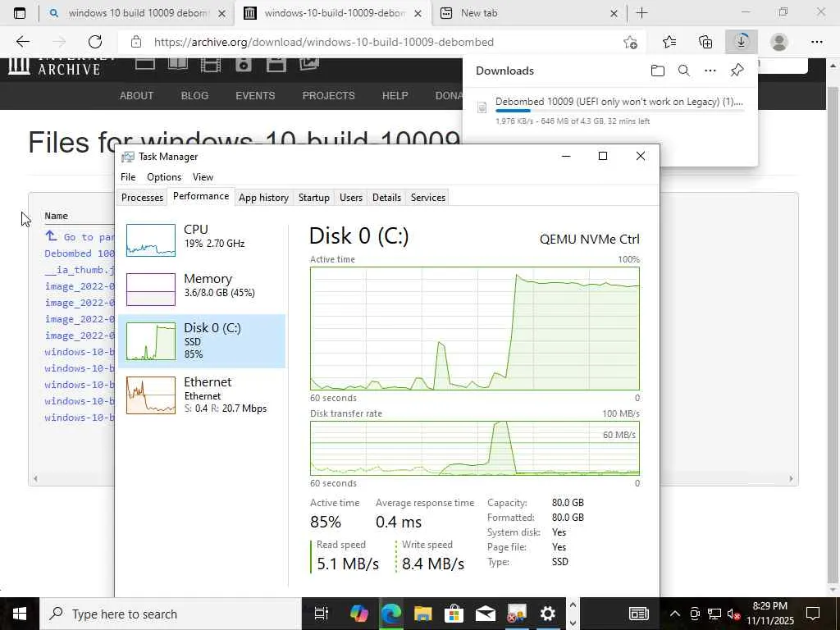Switch to 'windows 10 build 10009' search tab
Screen dimensions: 840x630
click(x=138, y=13)
